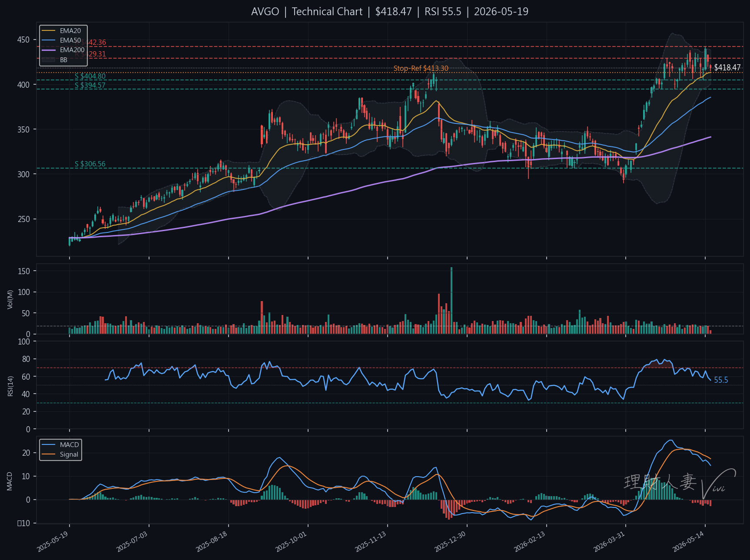Screen dimensions: 750x560
Task: Click the 400 tick on the price axis
Action: click(x=23, y=85)
